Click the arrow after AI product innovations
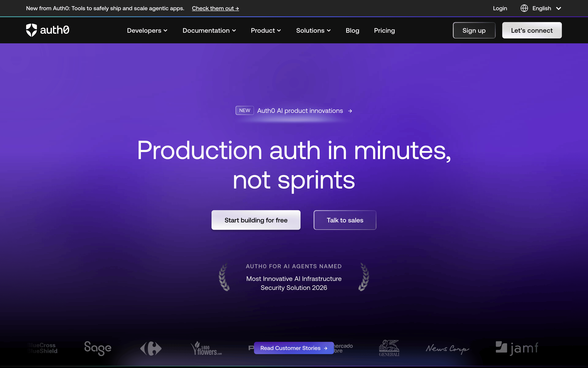 [350, 111]
